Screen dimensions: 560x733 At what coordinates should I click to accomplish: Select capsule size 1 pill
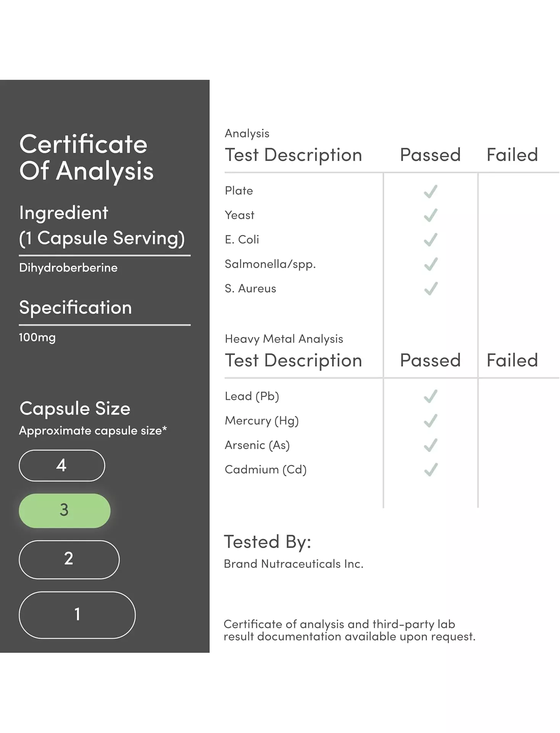point(77,615)
